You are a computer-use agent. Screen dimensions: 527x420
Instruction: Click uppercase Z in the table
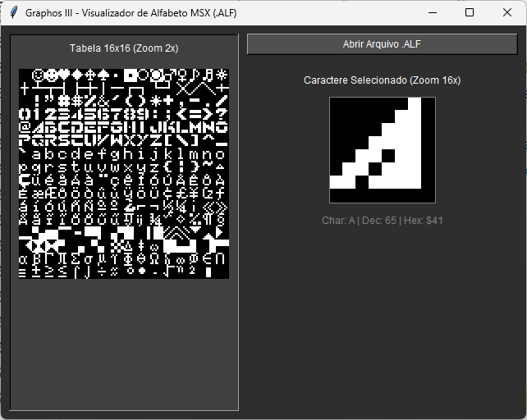tap(157, 141)
